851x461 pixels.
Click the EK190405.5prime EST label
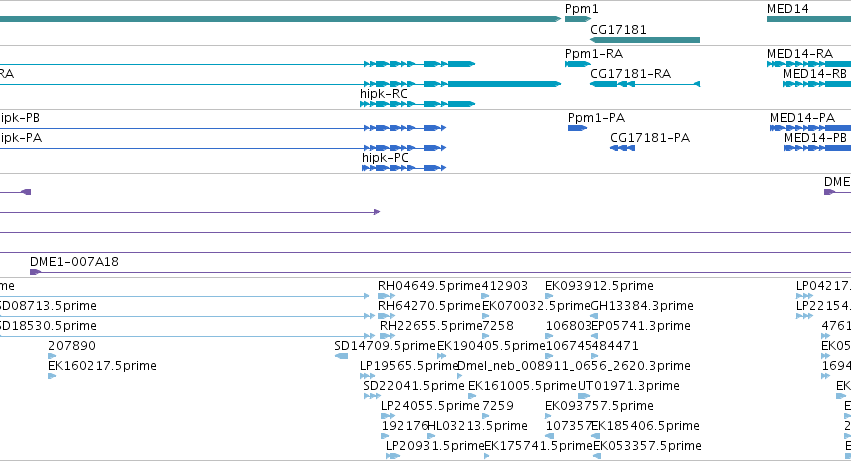click(x=491, y=346)
